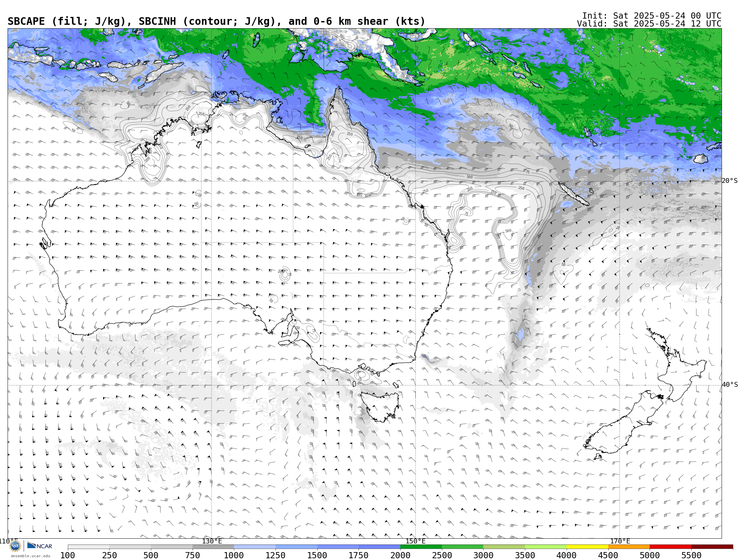Screen dimensions: 744x560
Task: Click the colorbar value label 1000
Action: [234, 555]
